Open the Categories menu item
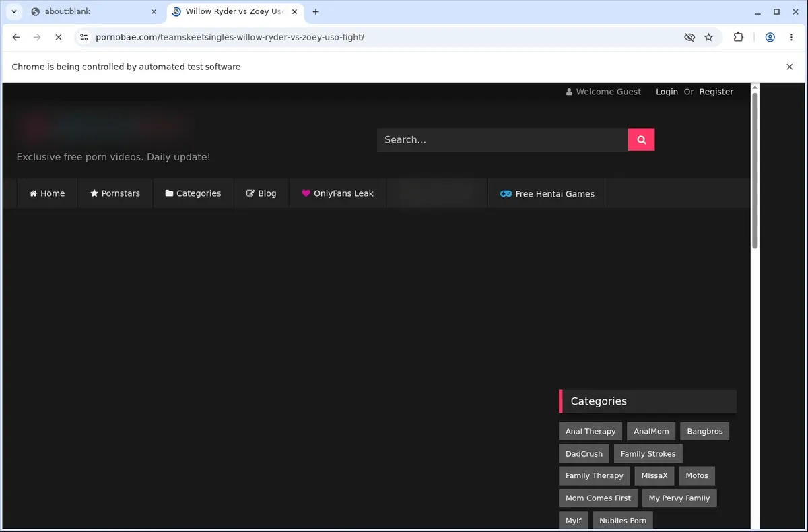The width and height of the screenshot is (808, 532). click(x=193, y=193)
